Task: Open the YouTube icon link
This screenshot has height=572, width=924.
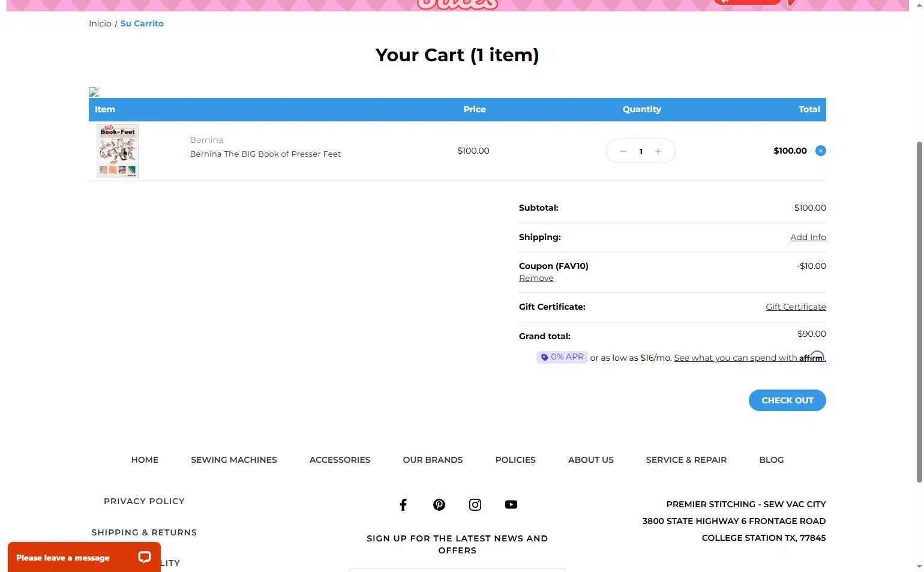Action: click(511, 505)
